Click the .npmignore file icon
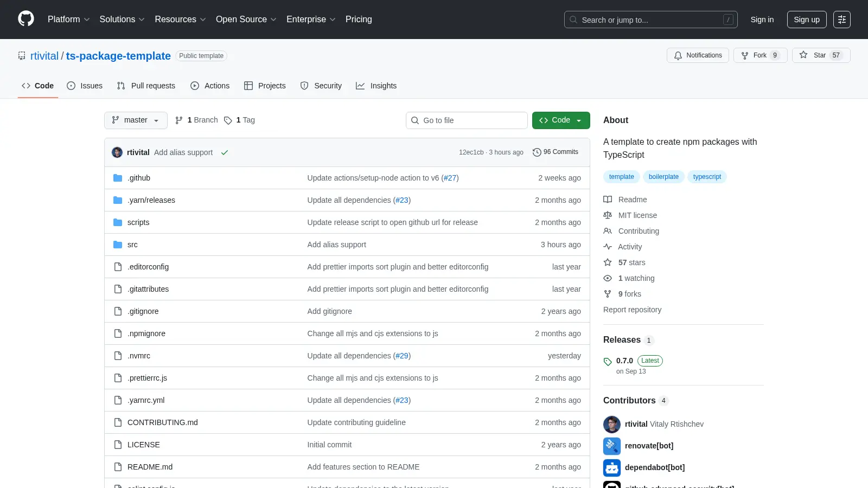Image resolution: width=868 pixels, height=488 pixels. pyautogui.click(x=118, y=333)
